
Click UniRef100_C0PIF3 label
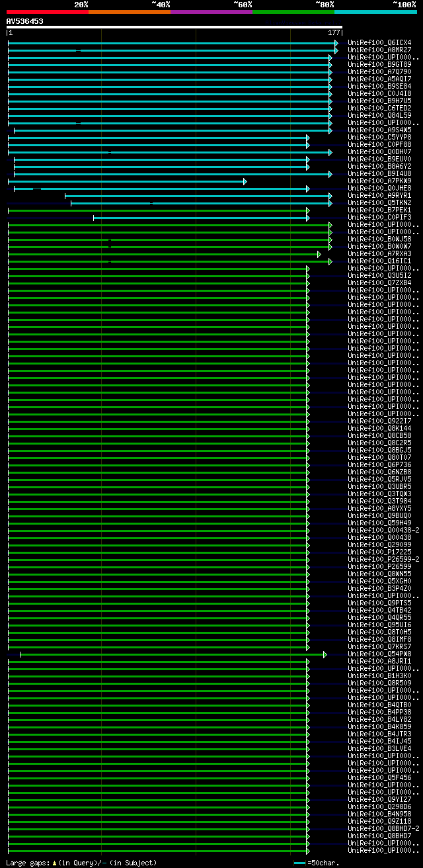[379, 217]
